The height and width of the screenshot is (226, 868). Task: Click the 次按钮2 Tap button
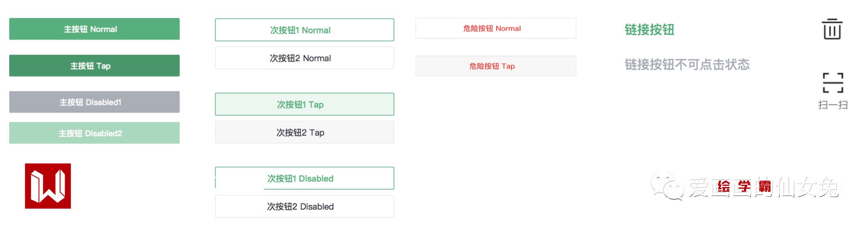[304, 132]
